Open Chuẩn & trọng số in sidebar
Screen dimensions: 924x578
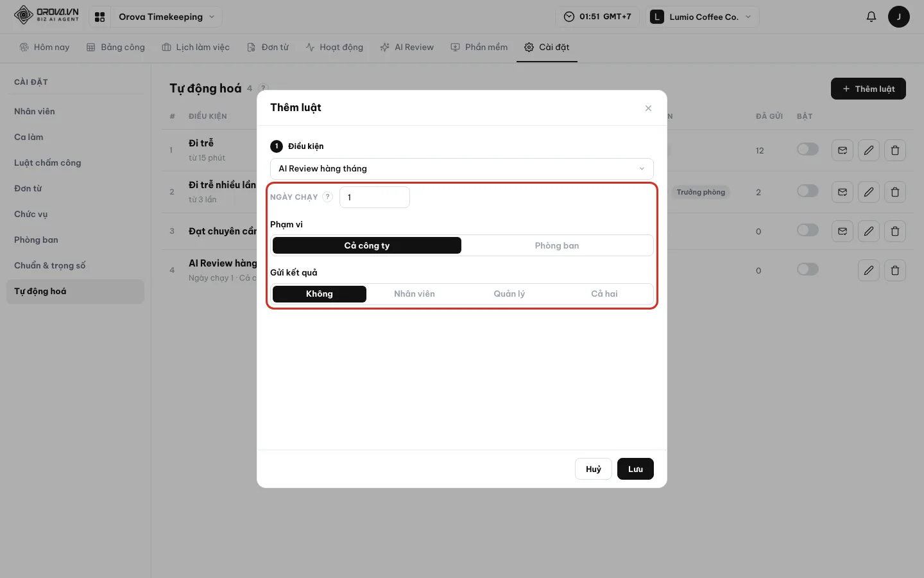click(75, 266)
